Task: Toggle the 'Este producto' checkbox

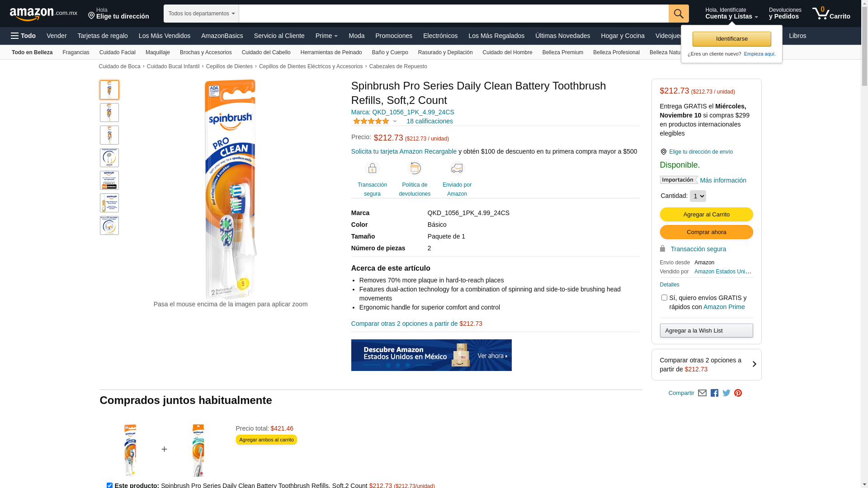Action: coord(109,485)
